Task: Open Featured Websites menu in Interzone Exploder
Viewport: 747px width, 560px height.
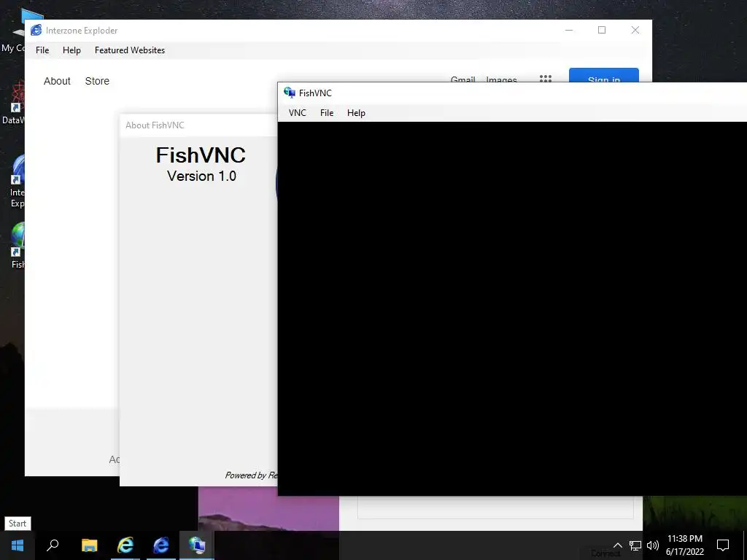Action: click(x=130, y=50)
